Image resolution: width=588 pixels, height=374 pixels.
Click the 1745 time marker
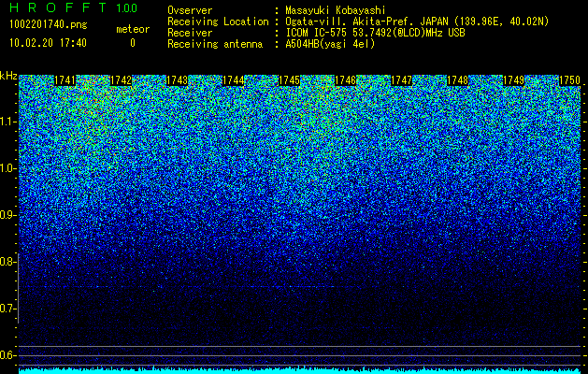pos(289,80)
